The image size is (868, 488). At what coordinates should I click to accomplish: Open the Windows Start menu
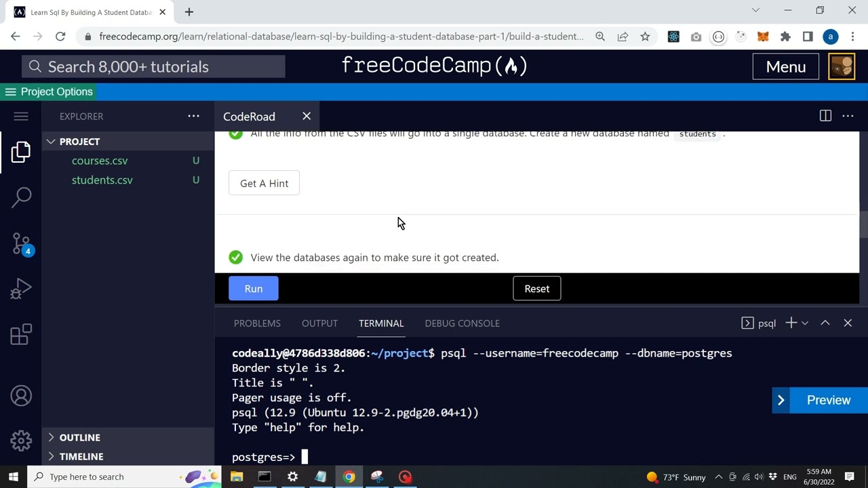point(14,476)
